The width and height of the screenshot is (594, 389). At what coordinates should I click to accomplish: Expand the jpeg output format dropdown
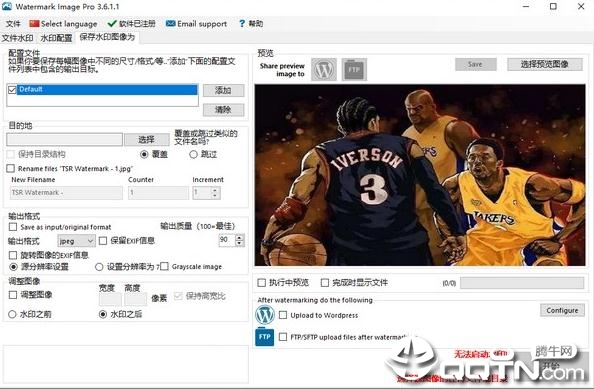76,241
